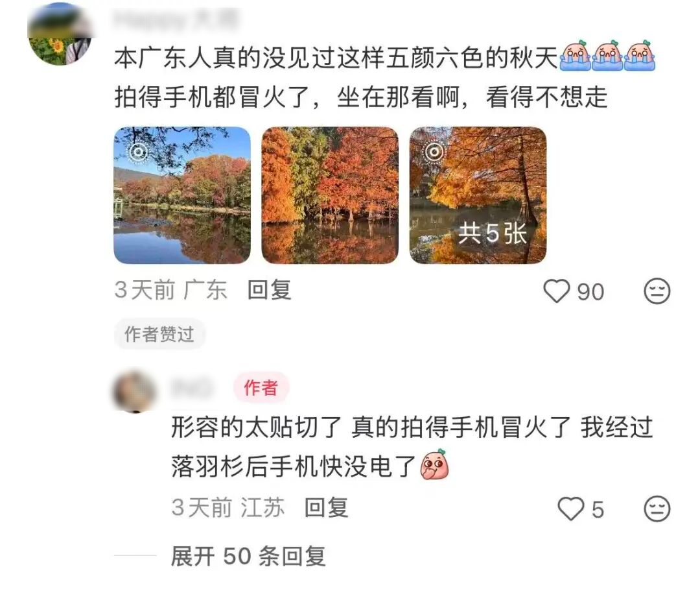Tap live photo icon on first lake photo
The image size is (700, 589).
[x=139, y=152]
